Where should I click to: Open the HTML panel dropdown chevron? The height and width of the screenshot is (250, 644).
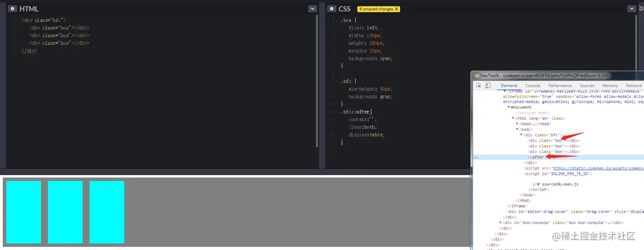coord(312,9)
